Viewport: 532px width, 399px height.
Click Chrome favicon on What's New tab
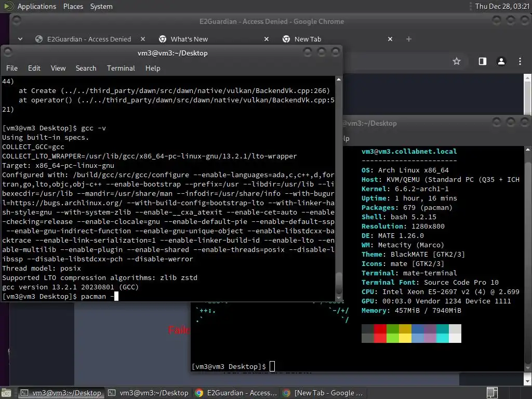click(163, 39)
